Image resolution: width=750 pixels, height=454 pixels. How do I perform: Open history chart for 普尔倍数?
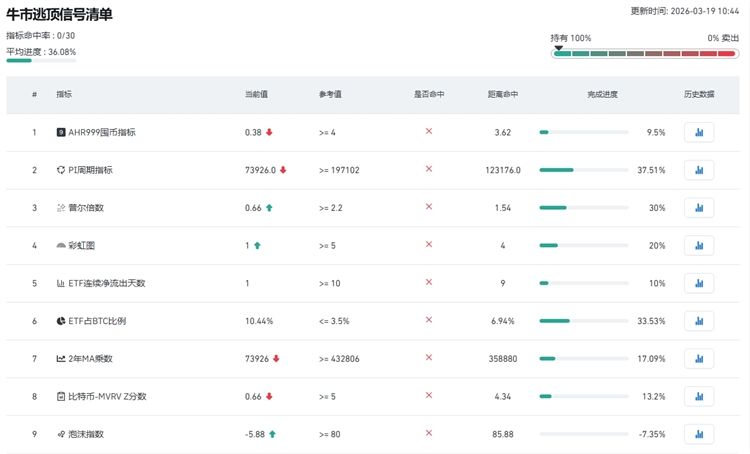699,208
